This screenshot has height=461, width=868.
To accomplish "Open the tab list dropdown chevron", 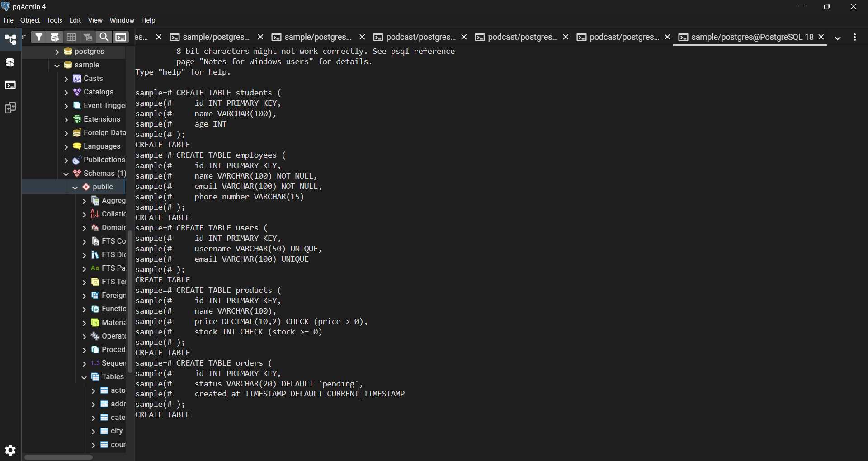I will [838, 38].
